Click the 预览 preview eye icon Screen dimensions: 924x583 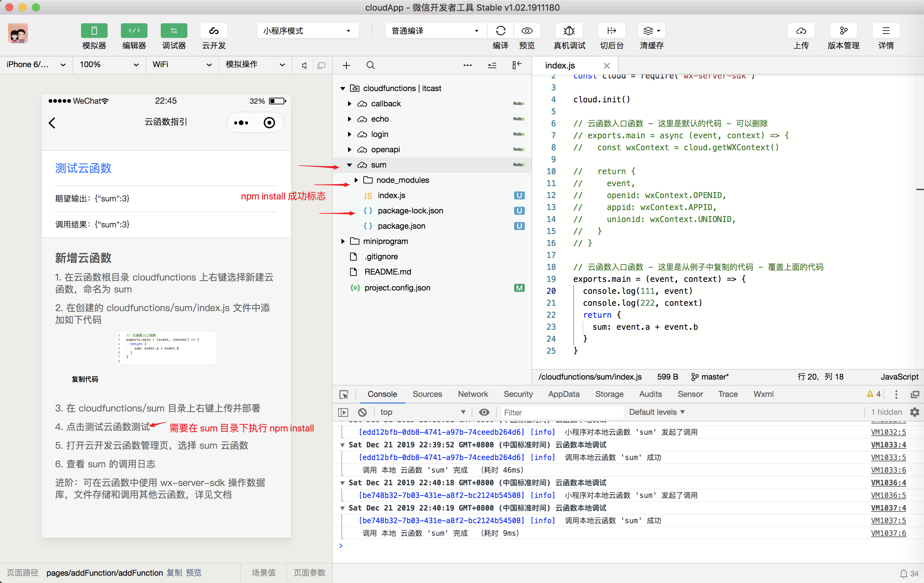(x=527, y=31)
